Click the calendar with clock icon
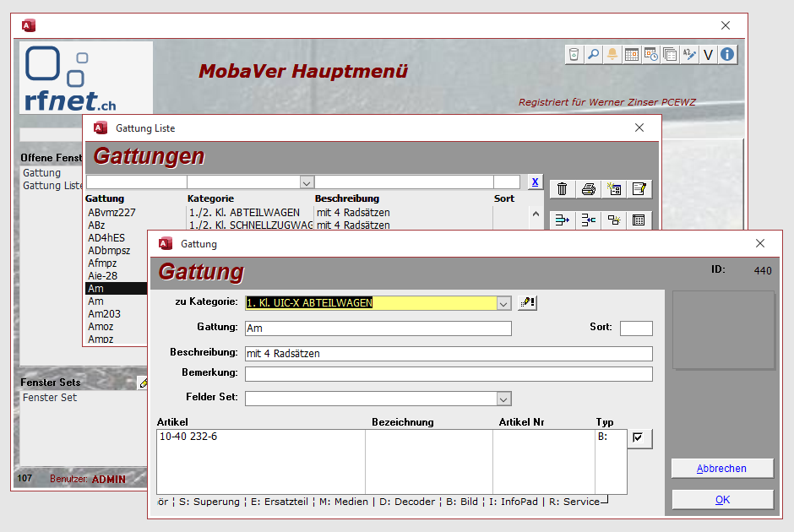This screenshot has width=794, height=532. 650,55
